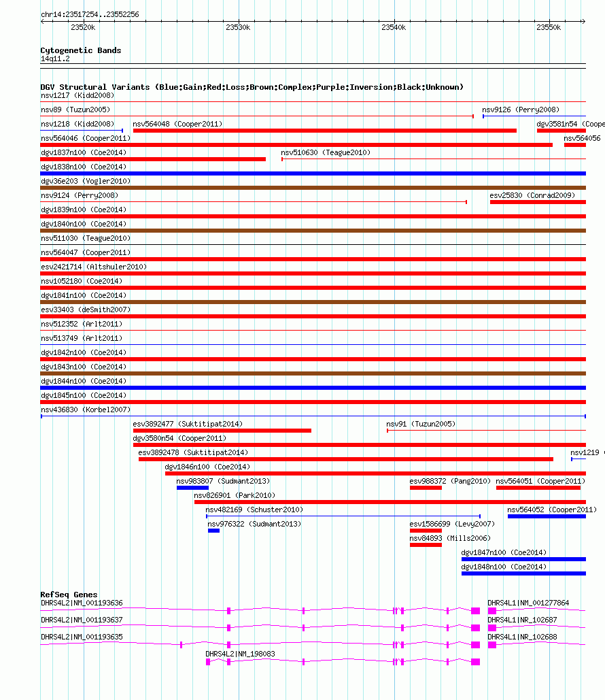This screenshot has height=700, width=605.
Task: Click the red nsv84893 (Mills2006) bar
Action: click(x=426, y=545)
